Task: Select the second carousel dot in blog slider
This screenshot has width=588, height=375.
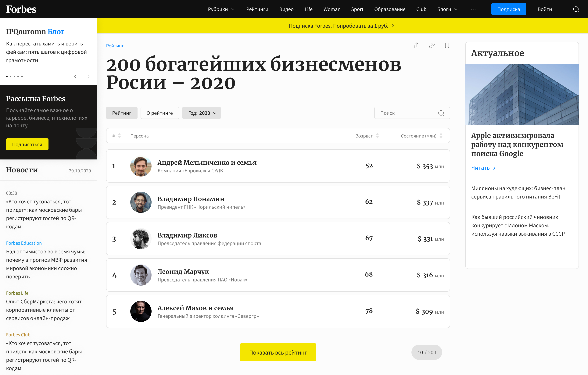Action: pyautogui.click(x=10, y=77)
